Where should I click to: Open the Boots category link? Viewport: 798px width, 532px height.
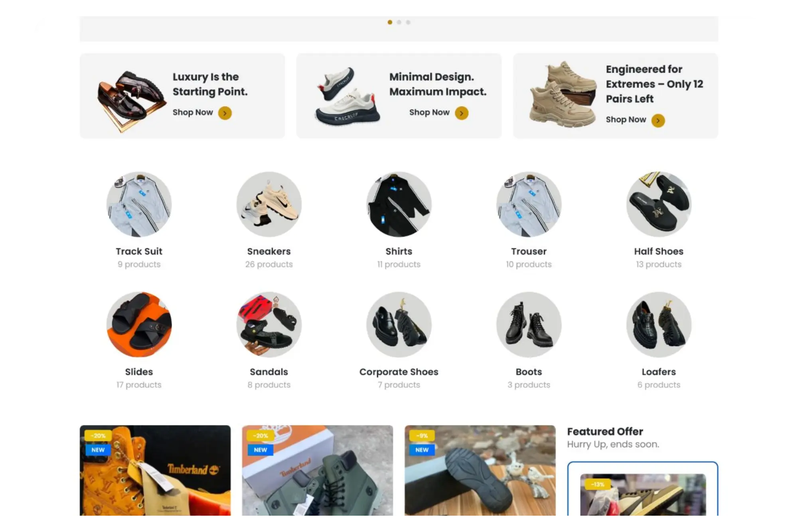pos(529,372)
